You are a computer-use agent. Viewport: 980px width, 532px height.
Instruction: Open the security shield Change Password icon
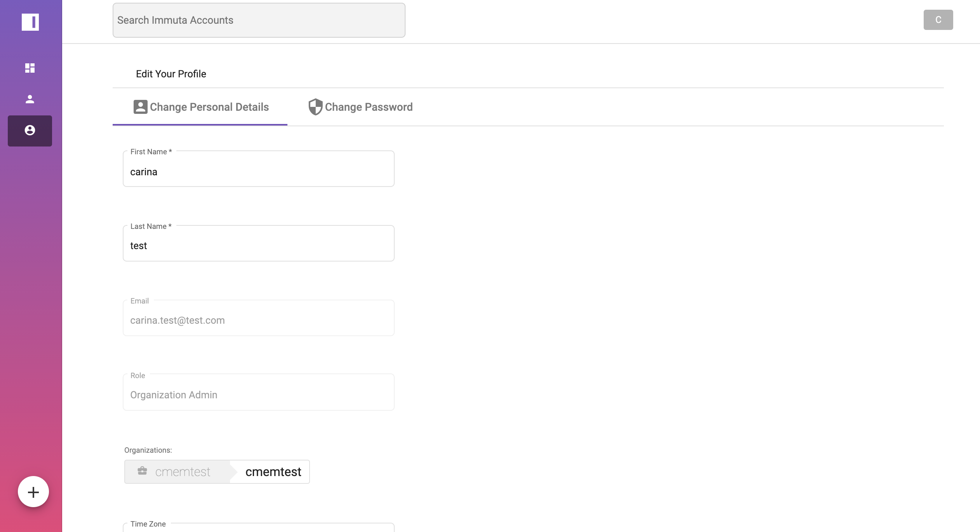coord(314,107)
